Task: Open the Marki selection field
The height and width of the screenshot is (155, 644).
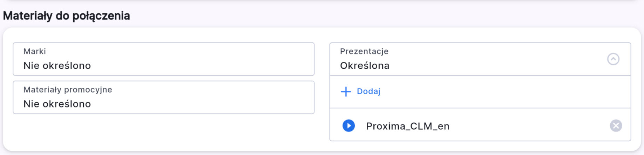Action: pos(163,59)
